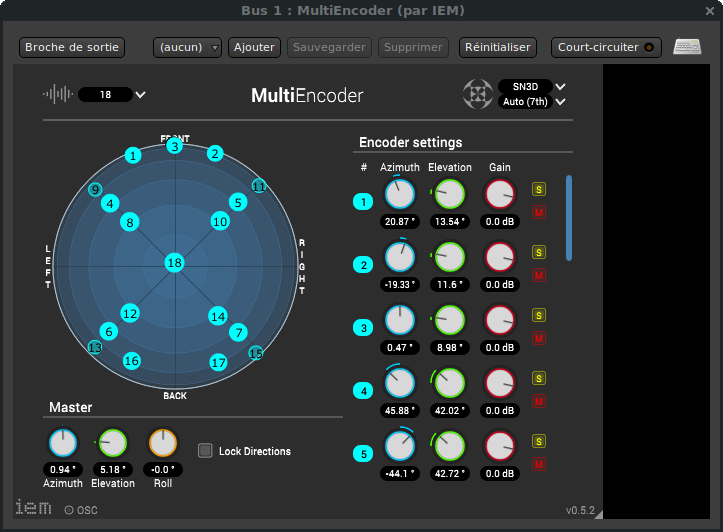
Task: Click the audio waveform input channels icon
Action: (58, 94)
